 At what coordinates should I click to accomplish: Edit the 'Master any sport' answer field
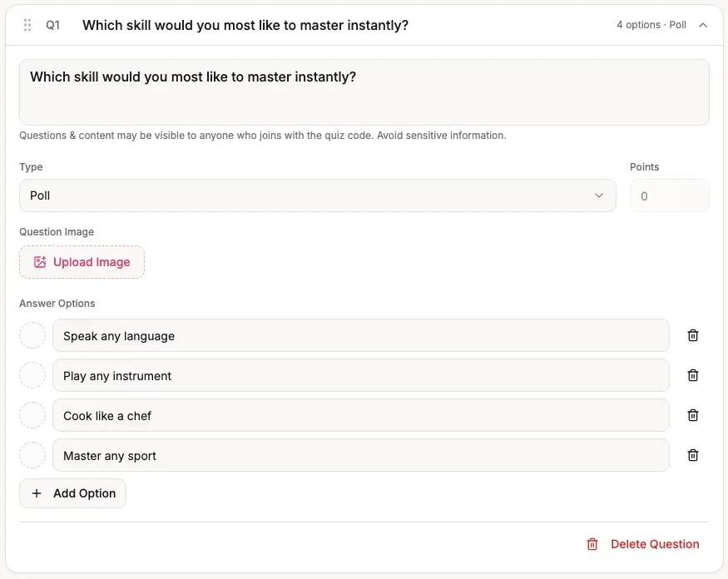(x=361, y=455)
